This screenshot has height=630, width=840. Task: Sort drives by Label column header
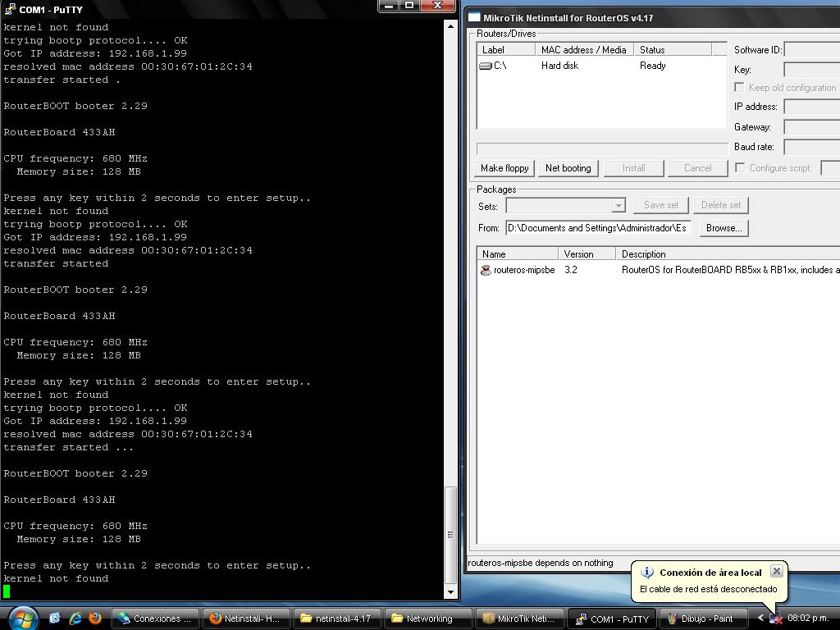(x=506, y=50)
